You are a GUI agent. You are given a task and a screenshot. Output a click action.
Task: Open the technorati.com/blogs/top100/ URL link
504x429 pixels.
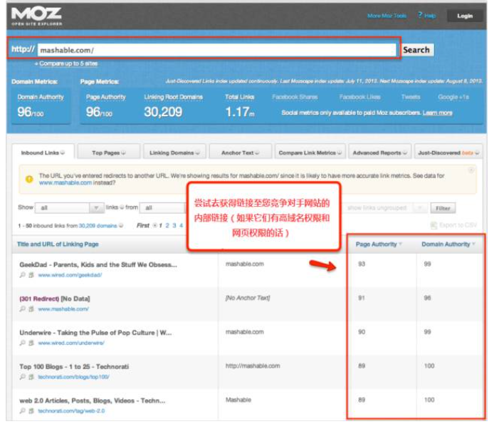(73, 377)
